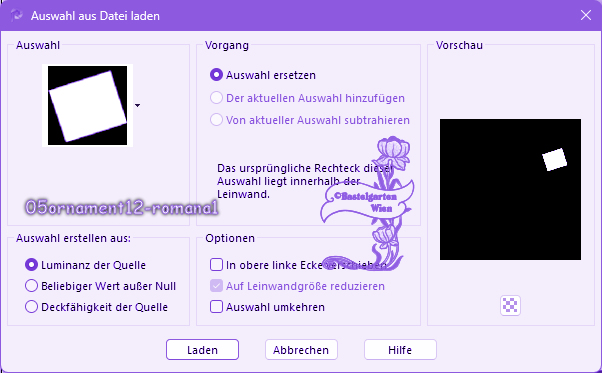Click the Laden button
This screenshot has height=373, width=602.
tap(202, 350)
